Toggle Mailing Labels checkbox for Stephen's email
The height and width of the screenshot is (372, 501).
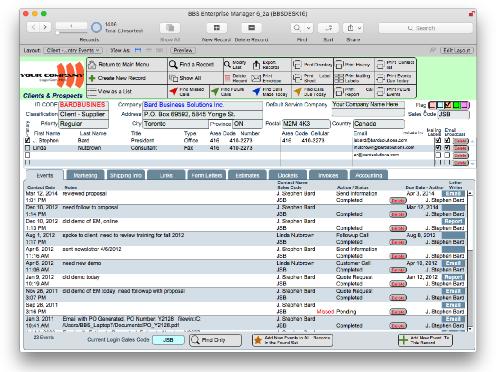pos(438,140)
